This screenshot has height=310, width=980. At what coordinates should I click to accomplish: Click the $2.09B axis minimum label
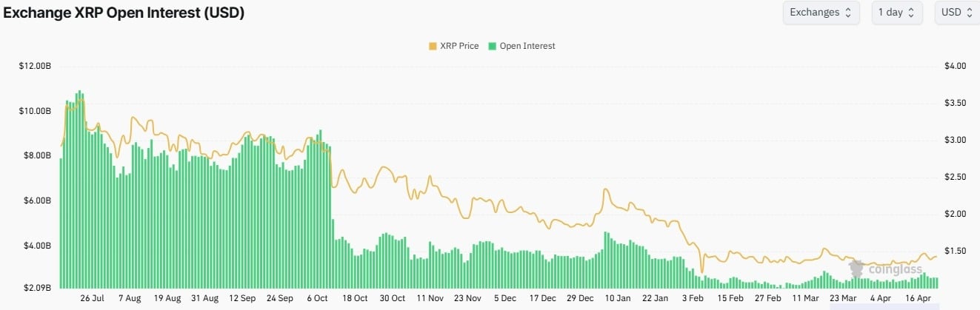point(35,287)
